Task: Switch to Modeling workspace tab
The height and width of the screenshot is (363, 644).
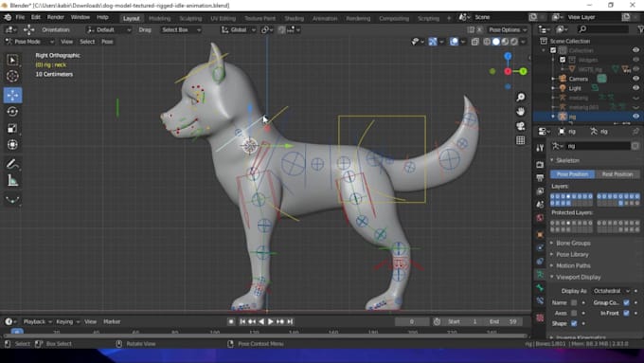Action: pyautogui.click(x=159, y=19)
